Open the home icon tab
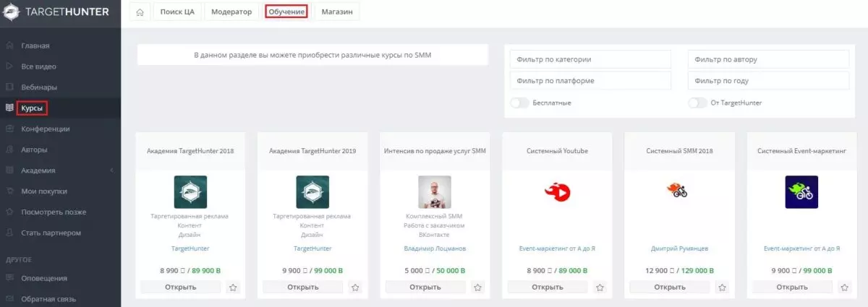 140,12
